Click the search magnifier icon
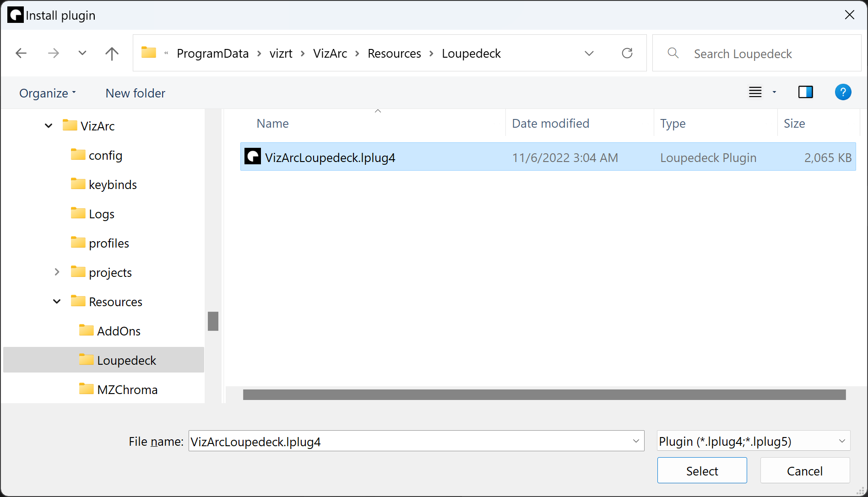 (x=673, y=53)
